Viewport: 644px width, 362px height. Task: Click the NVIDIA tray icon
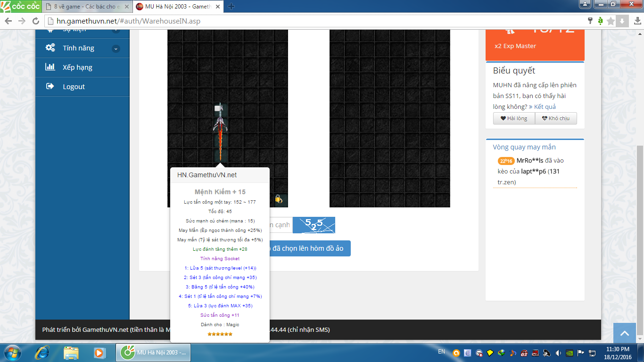coord(570,353)
